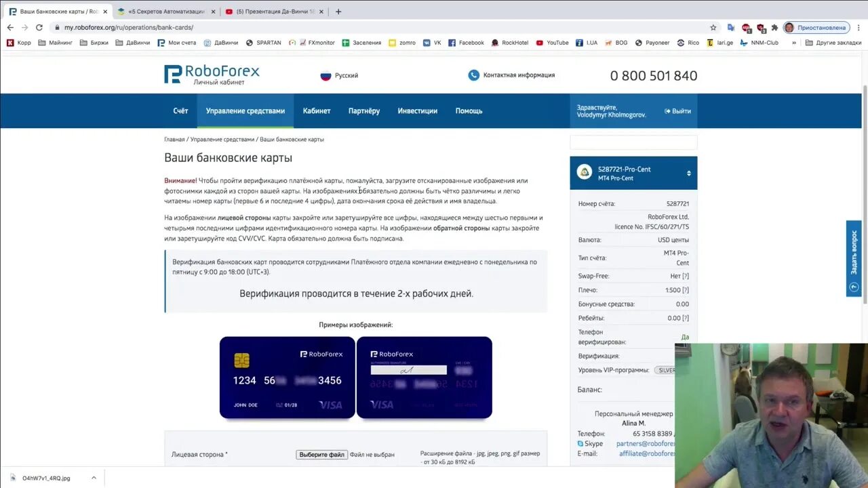
Task: Open the SPARTAN bookmark
Action: pyautogui.click(x=263, y=43)
